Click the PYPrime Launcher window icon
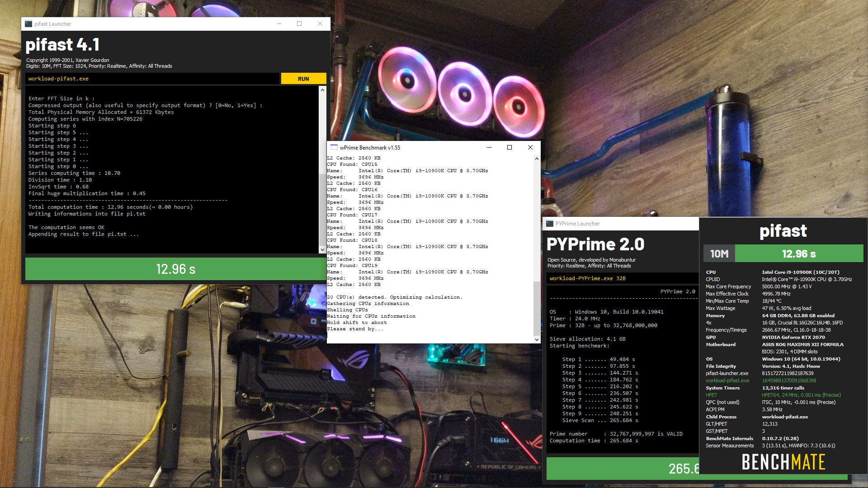868x488 pixels. (x=550, y=224)
